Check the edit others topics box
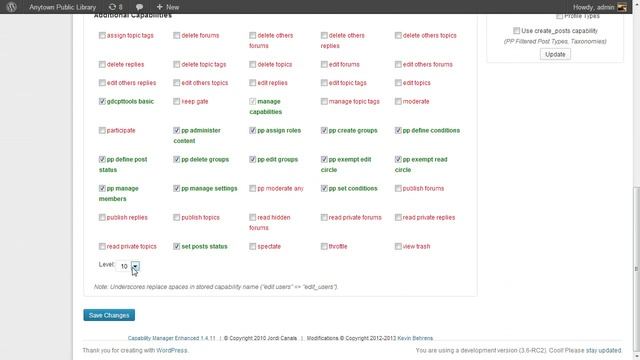This screenshot has height=360, width=640. pos(176,83)
